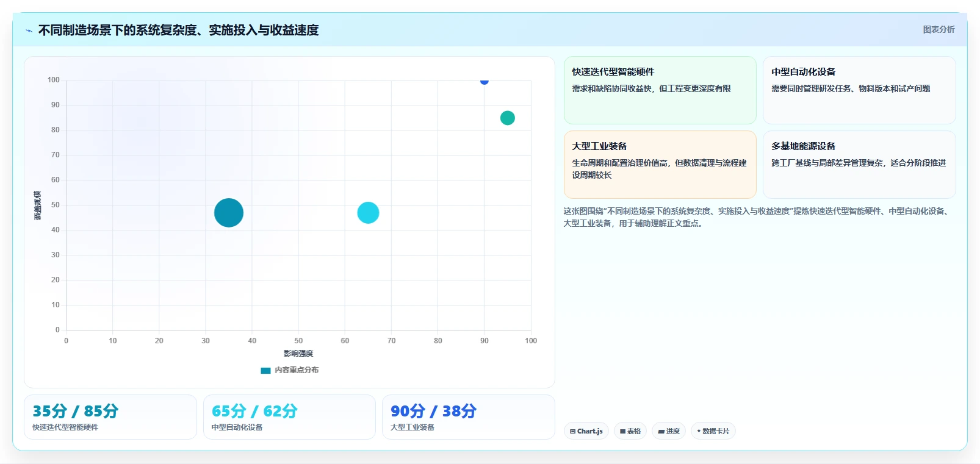Click the 90分 / 38分 stat card
980x464 pixels.
coord(469,417)
